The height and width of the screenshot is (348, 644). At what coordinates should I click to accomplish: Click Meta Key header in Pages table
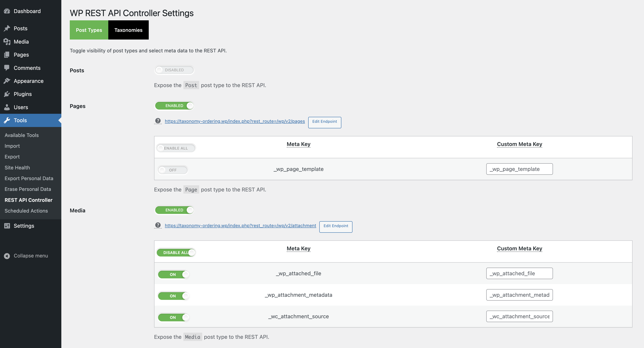coord(298,144)
